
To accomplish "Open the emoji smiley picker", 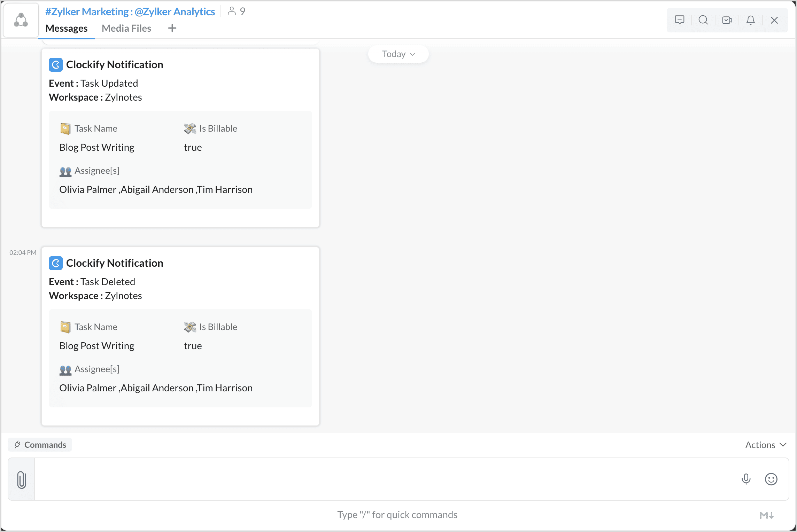I will [771, 479].
